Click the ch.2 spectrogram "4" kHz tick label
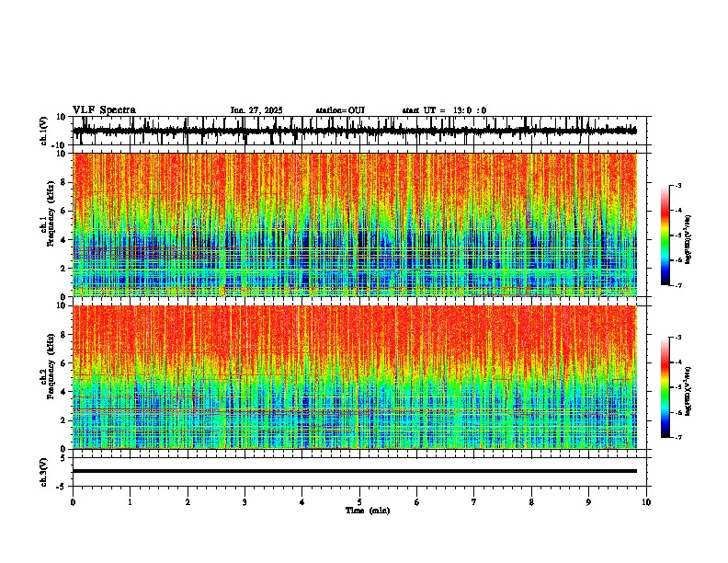Viewport: 728px width, 563px height. click(63, 392)
